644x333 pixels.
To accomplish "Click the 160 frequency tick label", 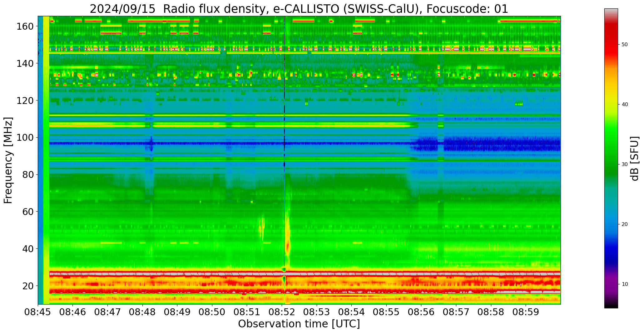I will [x=25, y=26].
